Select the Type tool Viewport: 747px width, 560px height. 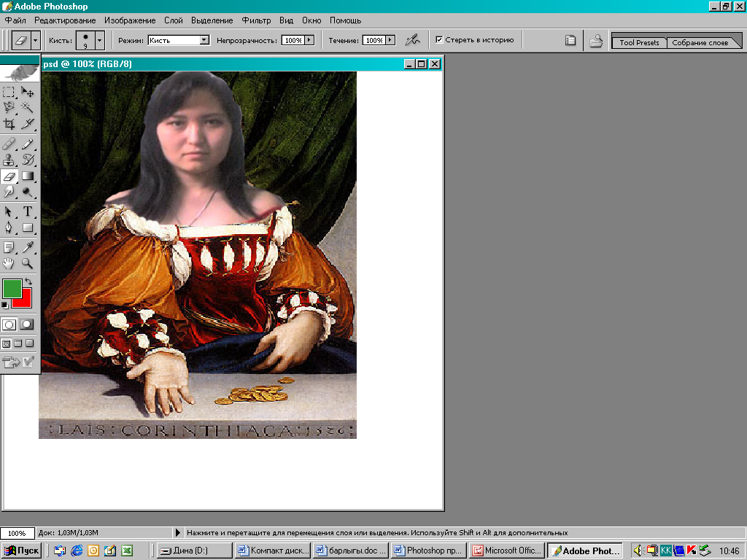[28, 211]
